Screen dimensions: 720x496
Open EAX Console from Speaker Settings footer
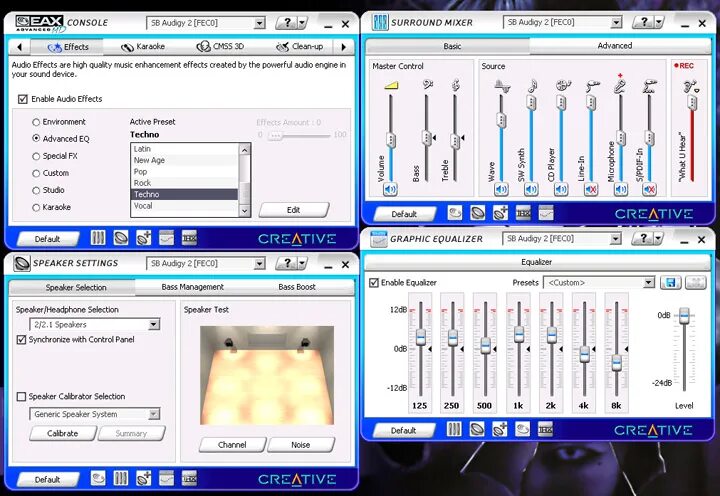pyautogui.click(x=98, y=478)
